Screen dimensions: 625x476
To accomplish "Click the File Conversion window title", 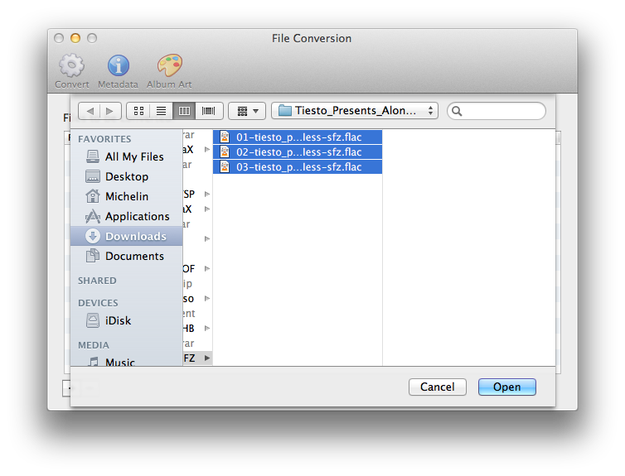I will point(312,38).
